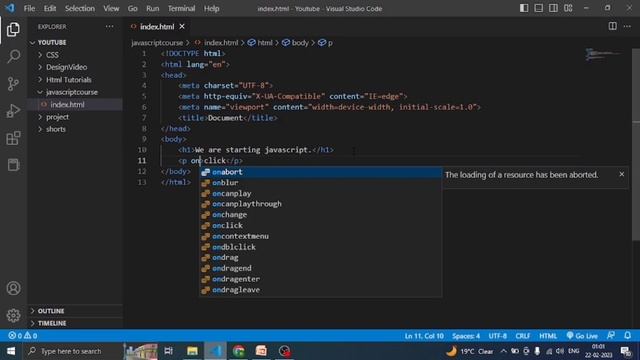The image size is (640, 360).
Task: Change end of line via CRLF
Action: [x=522, y=336]
